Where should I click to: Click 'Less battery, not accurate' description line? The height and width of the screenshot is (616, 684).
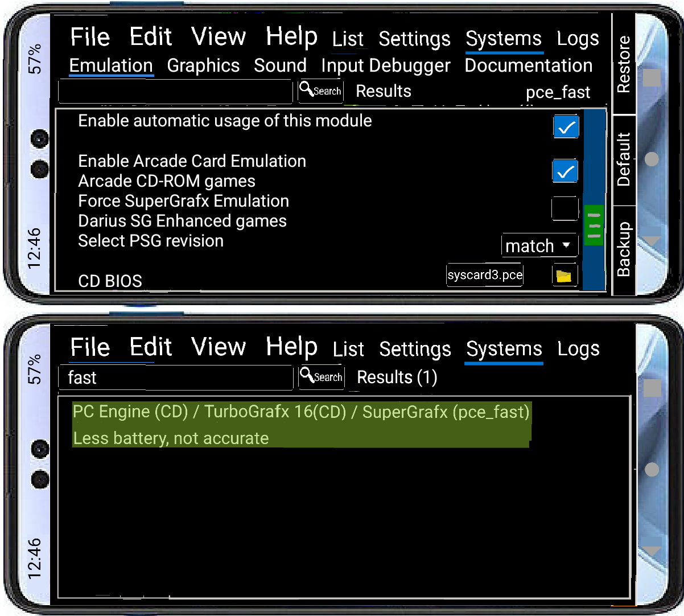pyautogui.click(x=171, y=438)
